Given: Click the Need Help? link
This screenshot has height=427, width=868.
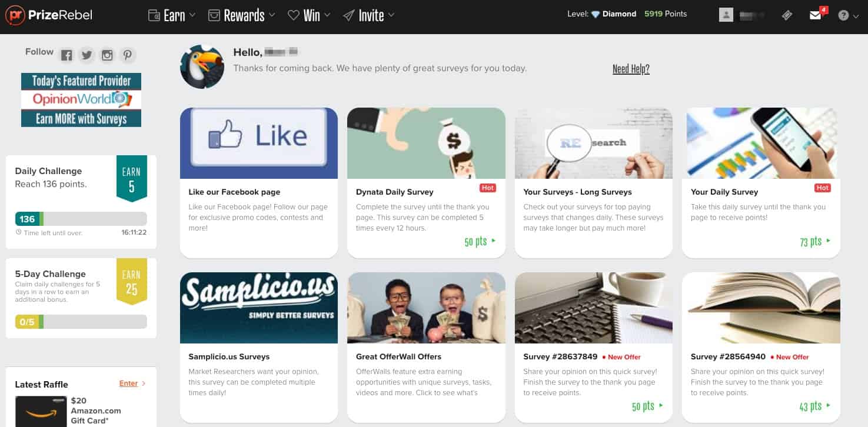Looking at the screenshot, I should click(631, 69).
